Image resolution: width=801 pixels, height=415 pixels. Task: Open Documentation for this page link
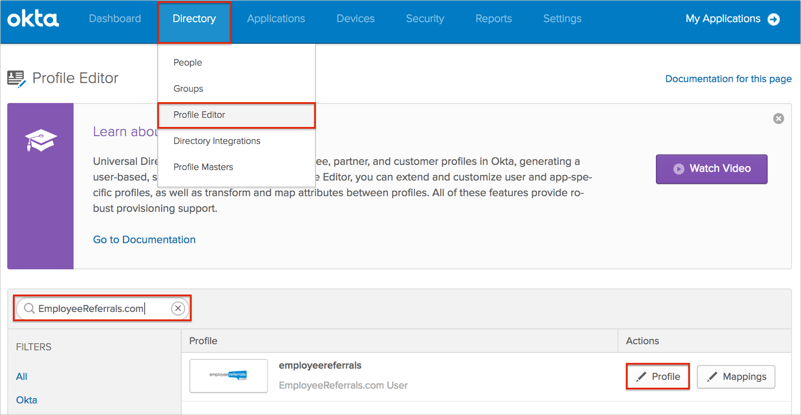[728, 79]
